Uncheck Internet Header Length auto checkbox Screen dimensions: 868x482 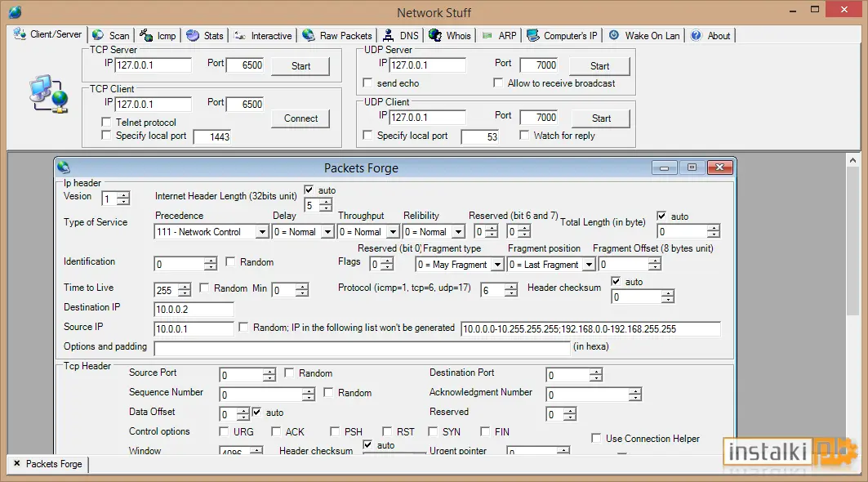tap(309, 190)
